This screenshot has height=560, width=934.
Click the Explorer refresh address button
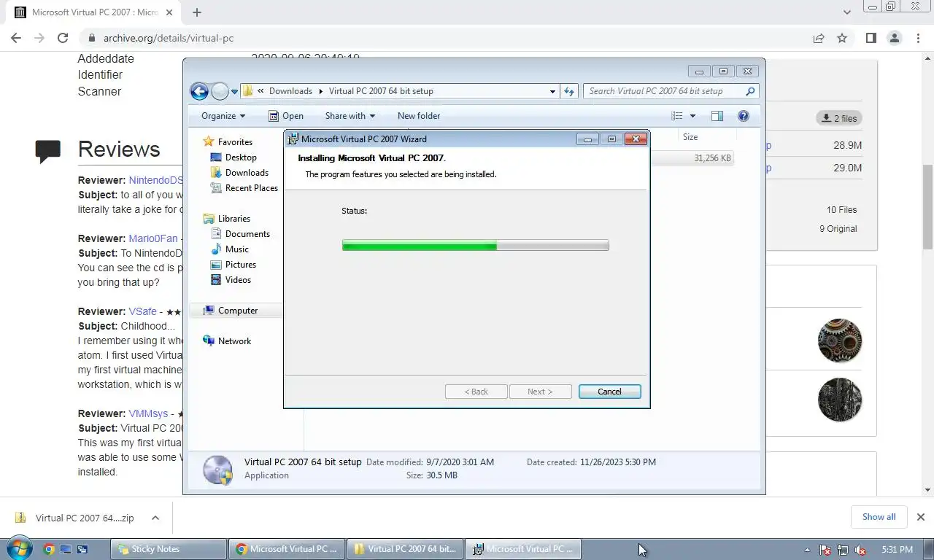point(570,91)
